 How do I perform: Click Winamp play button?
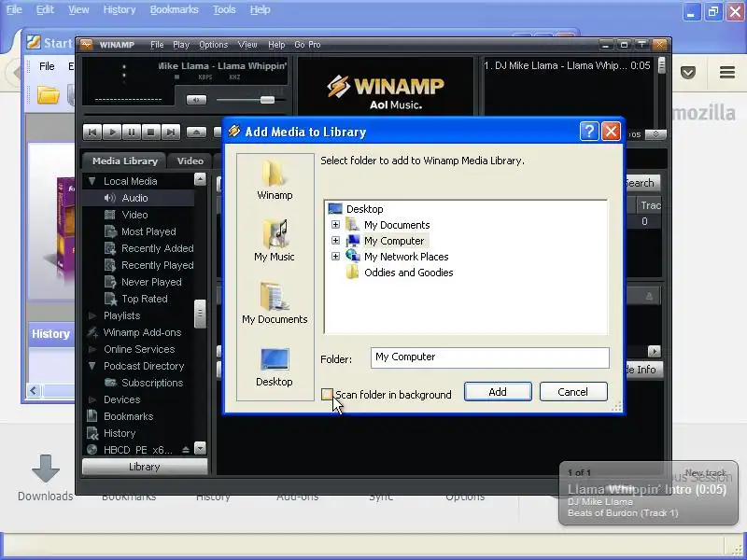pyautogui.click(x=112, y=132)
